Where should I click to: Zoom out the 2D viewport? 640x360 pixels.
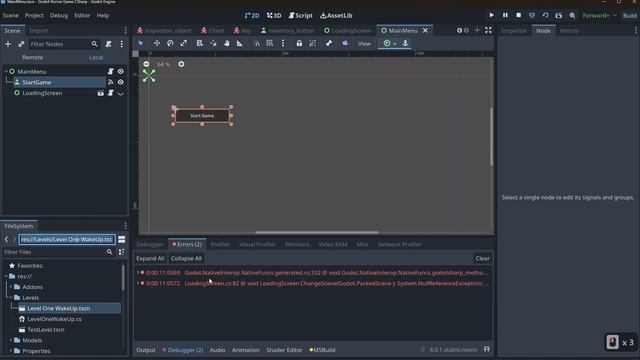[x=146, y=64]
